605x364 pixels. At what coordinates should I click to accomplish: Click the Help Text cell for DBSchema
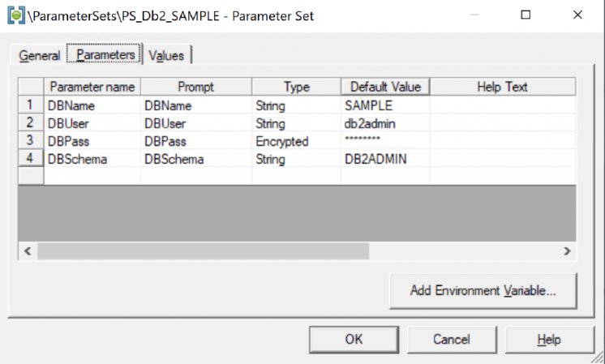click(x=503, y=158)
